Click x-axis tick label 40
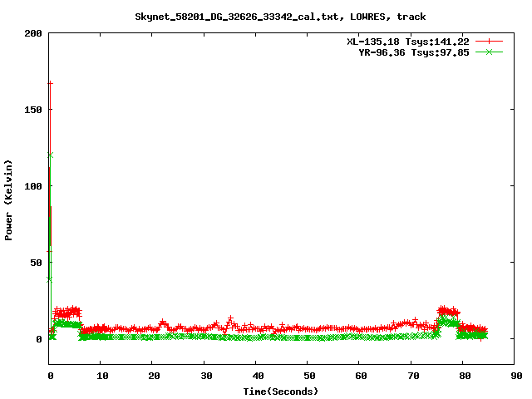This screenshot has width=532, height=399. [x=258, y=376]
